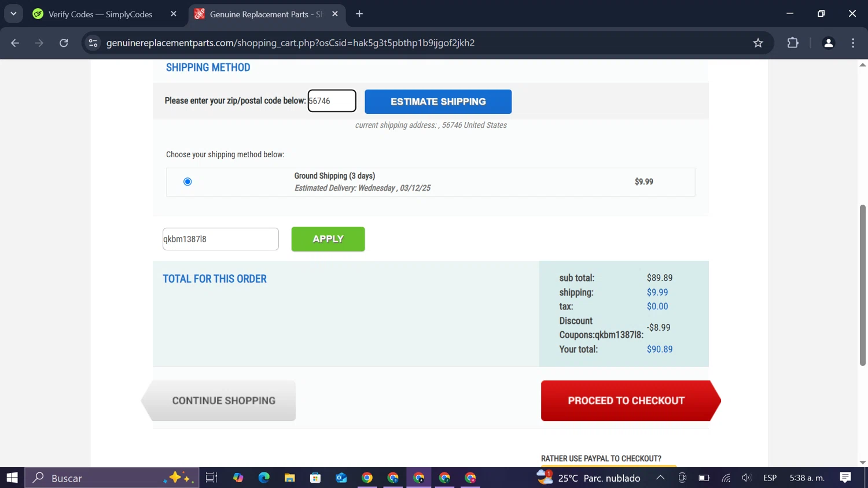Check the battery status icon
Image resolution: width=868 pixels, height=488 pixels.
[x=704, y=478]
